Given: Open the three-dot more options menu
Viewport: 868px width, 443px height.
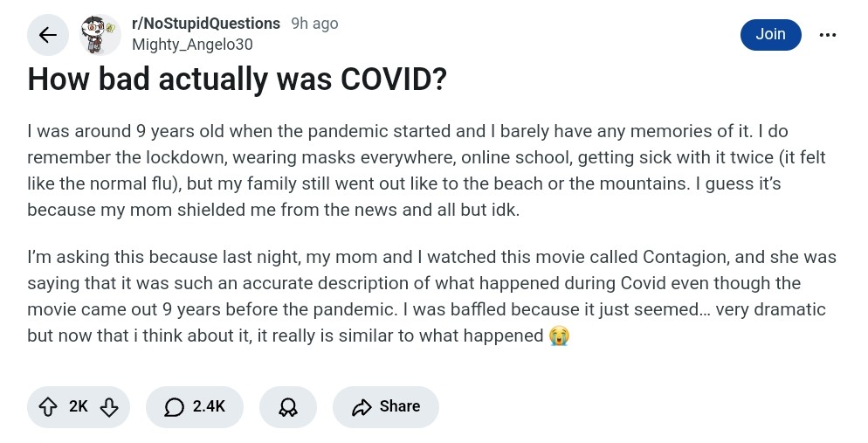Looking at the screenshot, I should click(828, 35).
